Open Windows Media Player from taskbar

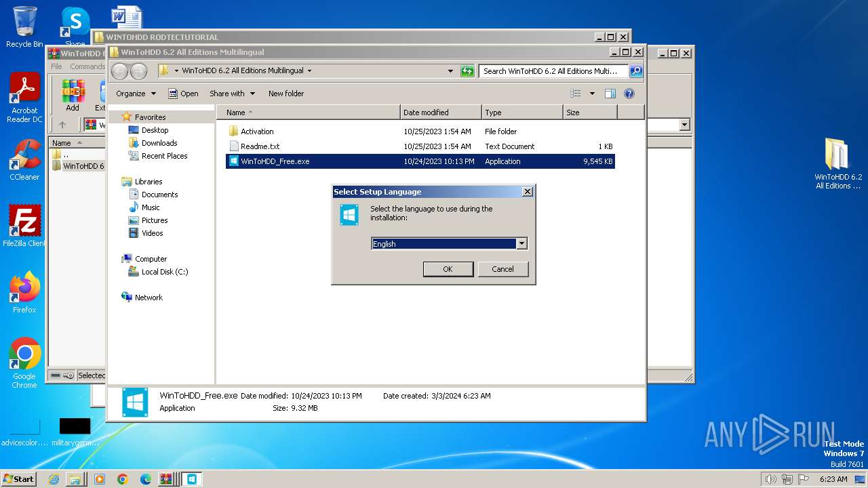point(100,479)
